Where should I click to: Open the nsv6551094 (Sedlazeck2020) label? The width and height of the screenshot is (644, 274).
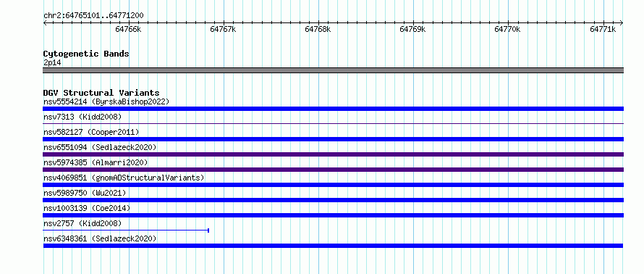(x=100, y=147)
